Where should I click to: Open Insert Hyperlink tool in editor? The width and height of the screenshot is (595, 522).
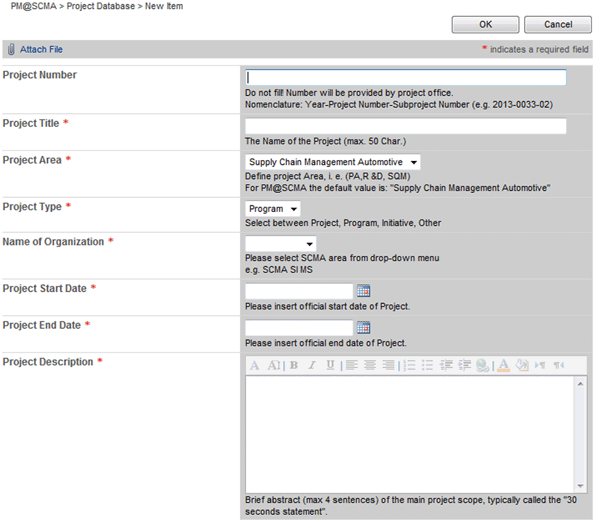click(483, 365)
